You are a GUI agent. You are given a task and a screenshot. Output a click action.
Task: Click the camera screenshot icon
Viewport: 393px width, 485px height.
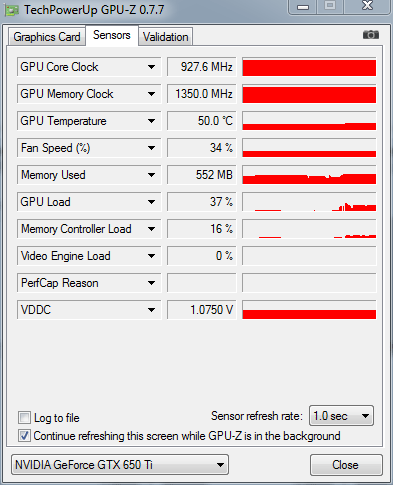tap(371, 34)
